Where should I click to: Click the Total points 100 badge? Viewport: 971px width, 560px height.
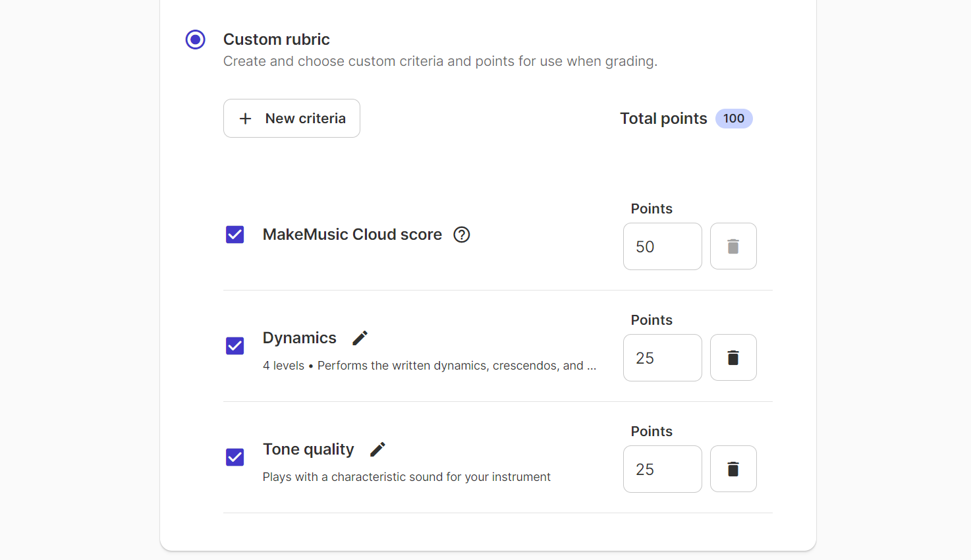point(734,119)
